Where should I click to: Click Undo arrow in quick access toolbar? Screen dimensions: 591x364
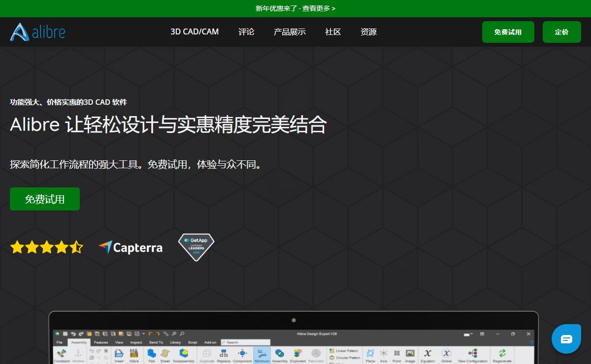(x=73, y=334)
